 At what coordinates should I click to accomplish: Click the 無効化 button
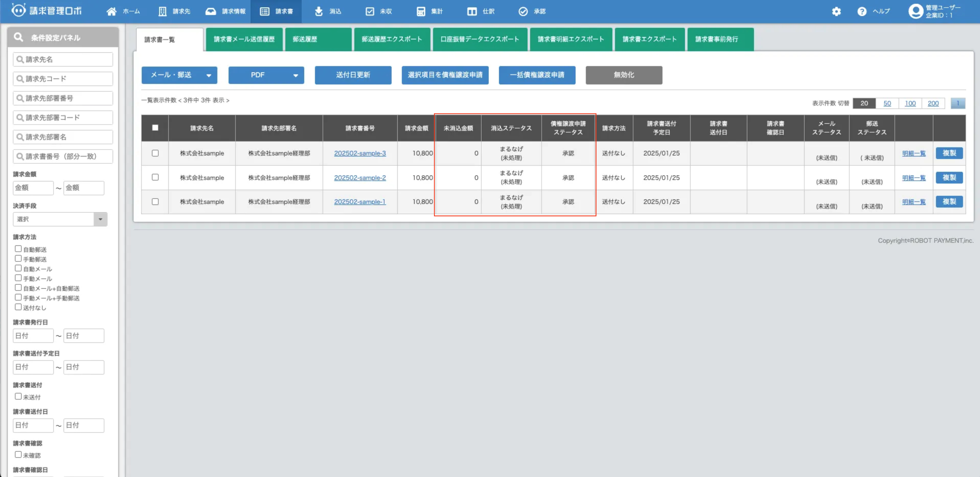(624, 75)
